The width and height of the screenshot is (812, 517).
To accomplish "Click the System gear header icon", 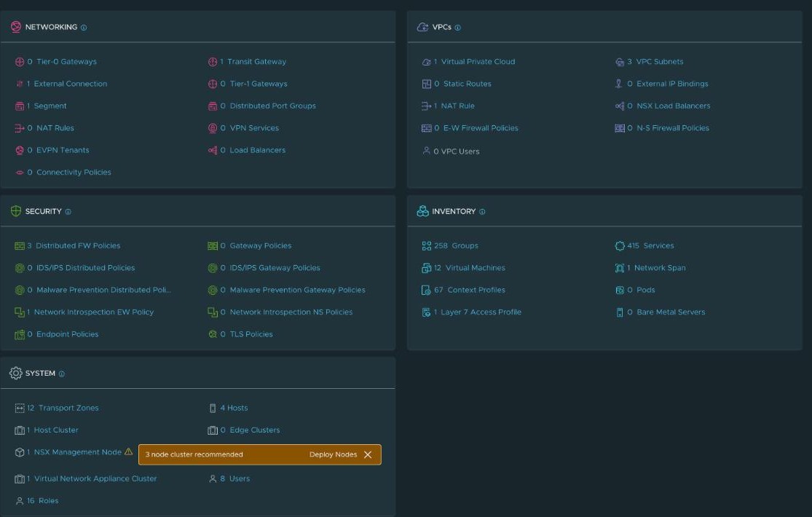I will pyautogui.click(x=16, y=373).
